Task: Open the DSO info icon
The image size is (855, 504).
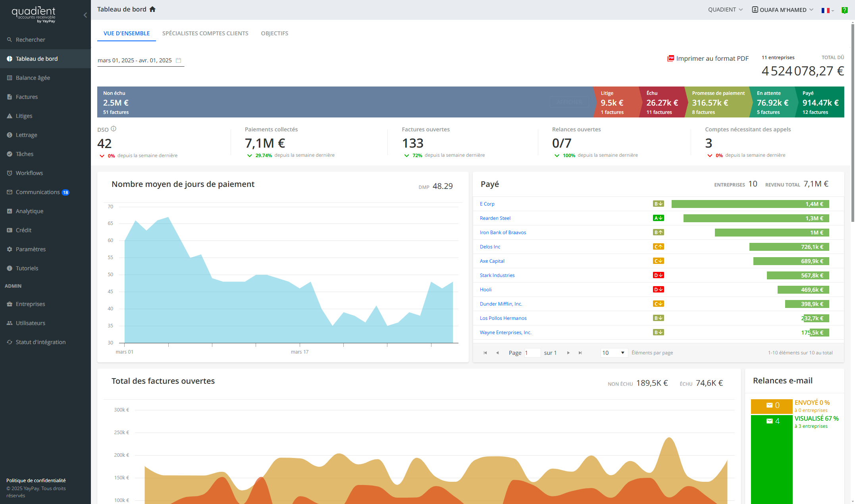Action: pos(114,129)
